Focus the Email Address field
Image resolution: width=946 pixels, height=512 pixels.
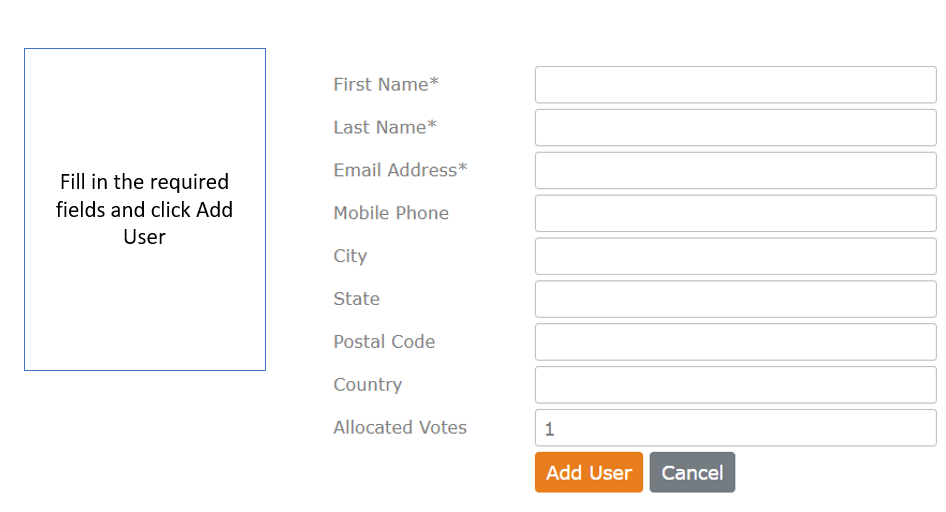[735, 171]
